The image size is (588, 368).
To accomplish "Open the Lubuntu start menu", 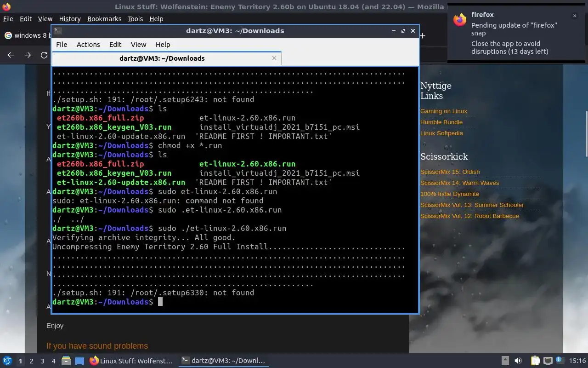I will pyautogui.click(x=7, y=361).
